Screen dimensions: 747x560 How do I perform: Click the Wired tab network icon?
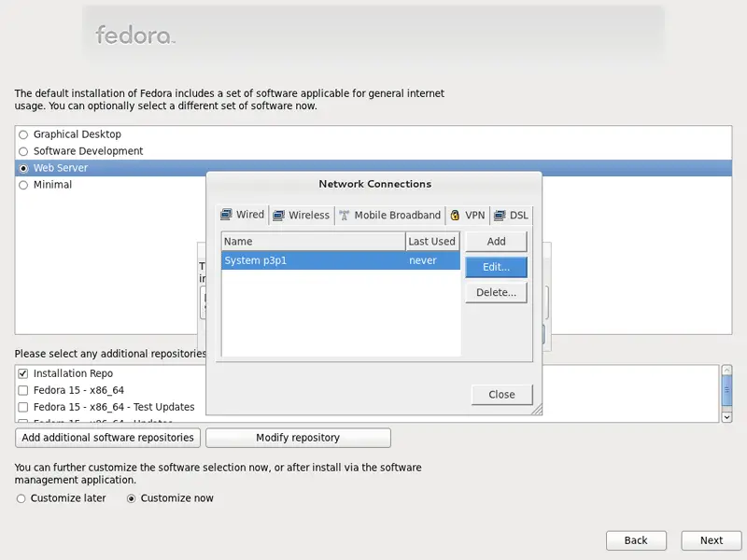pyautogui.click(x=226, y=215)
